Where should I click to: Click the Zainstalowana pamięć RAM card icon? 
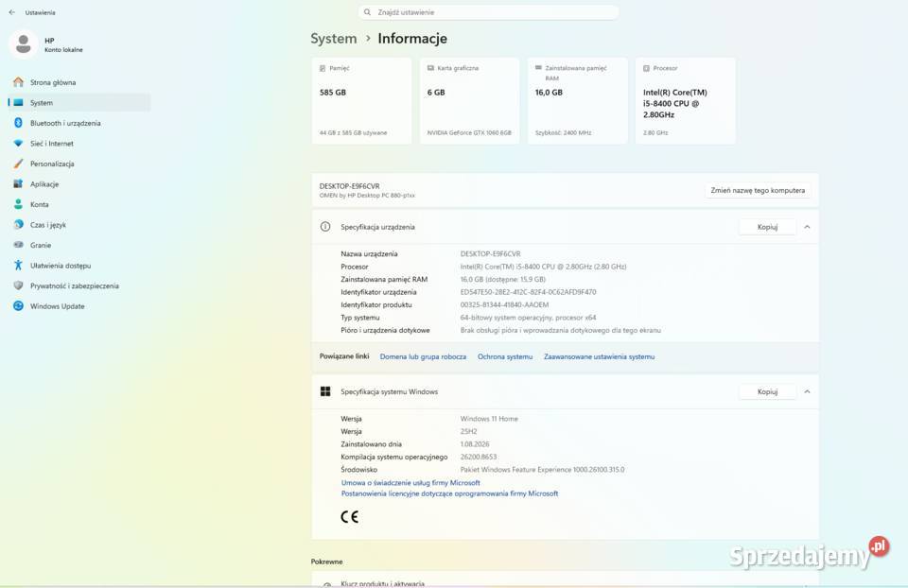tap(538, 68)
